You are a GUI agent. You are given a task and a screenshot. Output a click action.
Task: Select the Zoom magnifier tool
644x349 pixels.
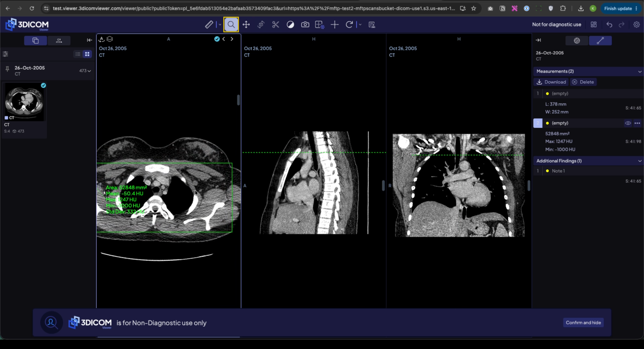click(231, 24)
